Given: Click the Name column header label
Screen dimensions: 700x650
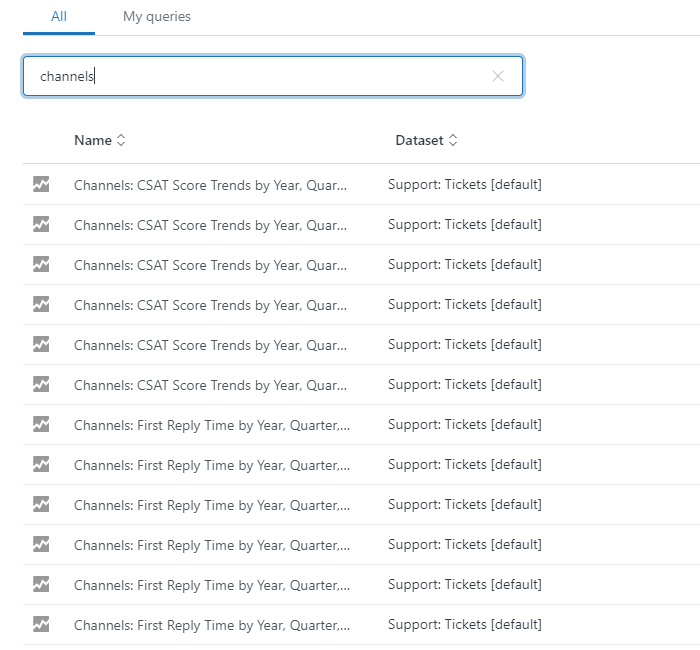Looking at the screenshot, I should pyautogui.click(x=92, y=141).
